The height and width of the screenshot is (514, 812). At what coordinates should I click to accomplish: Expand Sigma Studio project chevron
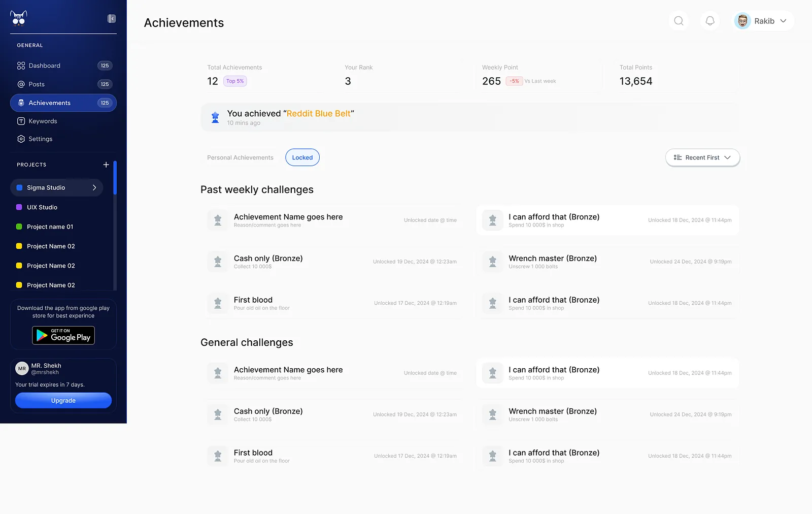click(x=94, y=187)
